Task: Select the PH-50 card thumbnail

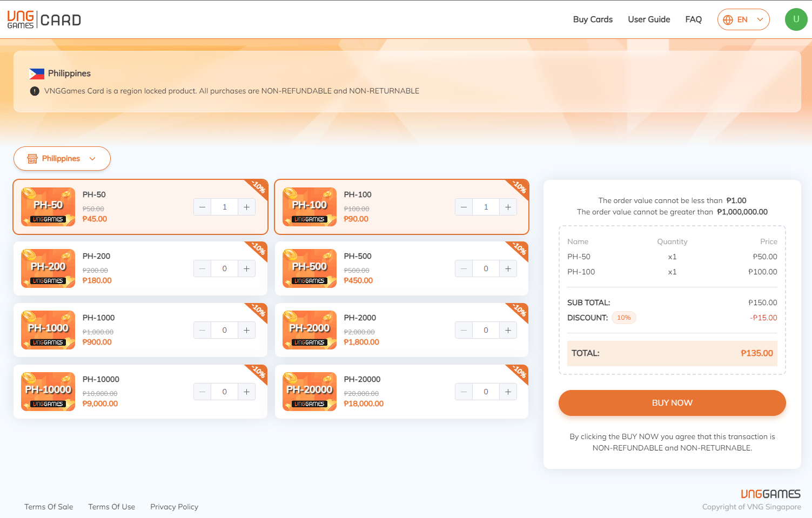Action: [x=48, y=207]
